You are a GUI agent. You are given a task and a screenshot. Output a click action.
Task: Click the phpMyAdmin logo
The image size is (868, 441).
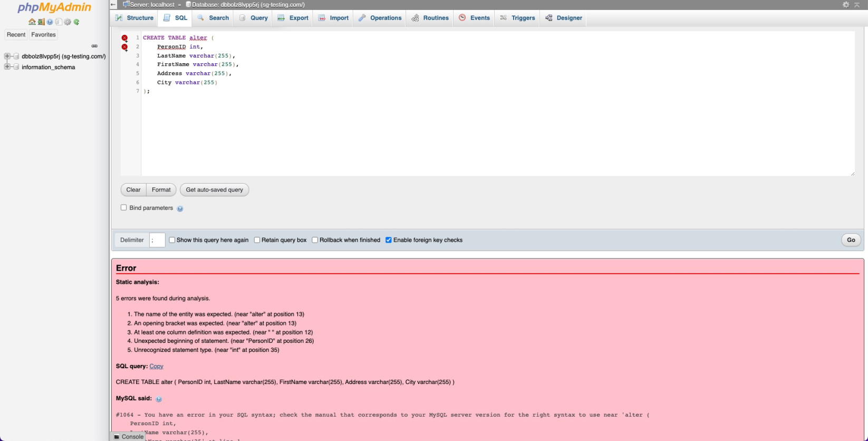point(54,7)
